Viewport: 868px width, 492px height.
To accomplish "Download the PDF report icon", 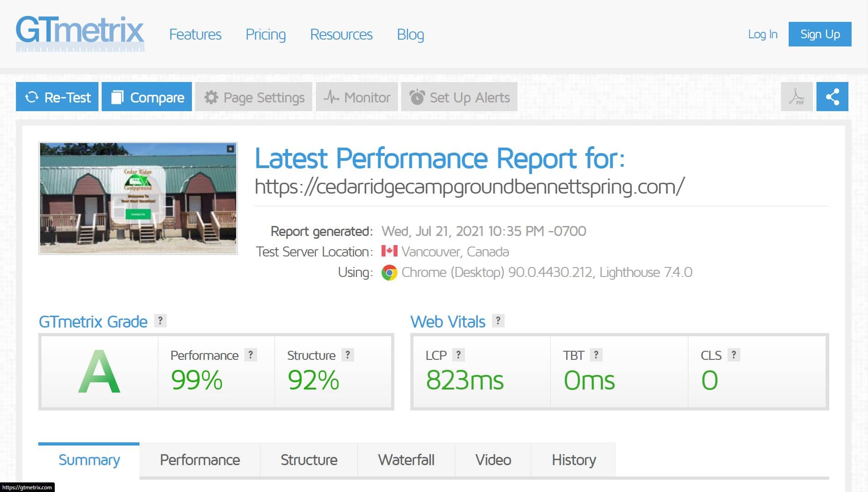I will pos(796,97).
